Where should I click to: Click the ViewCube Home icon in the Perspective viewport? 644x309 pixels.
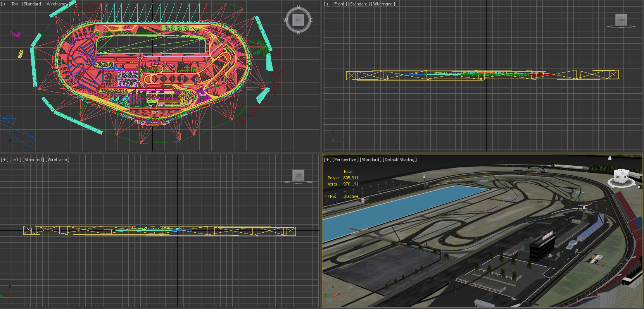610,158
